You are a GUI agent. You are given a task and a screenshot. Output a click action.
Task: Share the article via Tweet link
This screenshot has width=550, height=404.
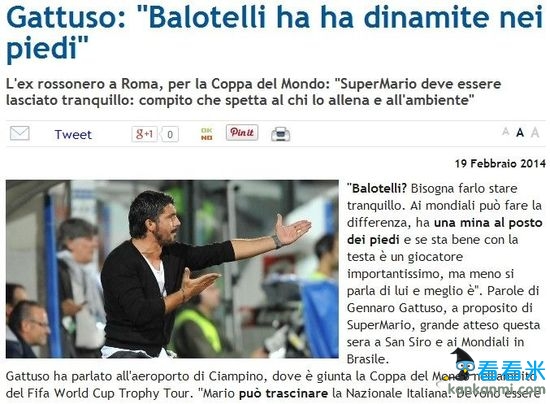click(73, 134)
